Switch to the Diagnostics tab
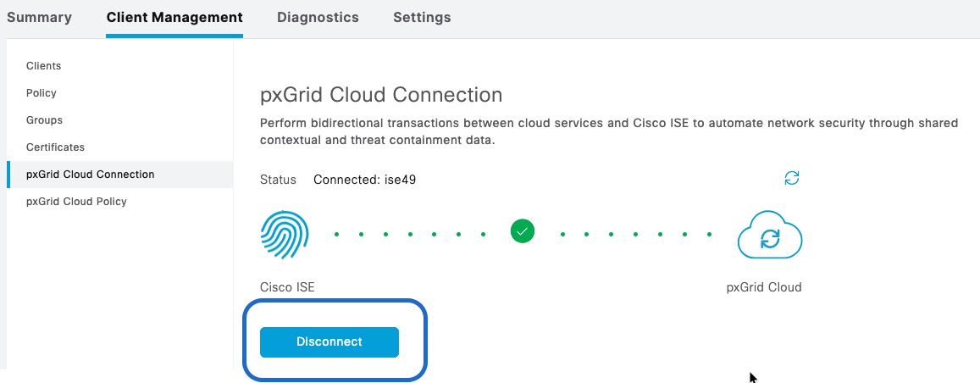This screenshot has height=383, width=980. 318,18
